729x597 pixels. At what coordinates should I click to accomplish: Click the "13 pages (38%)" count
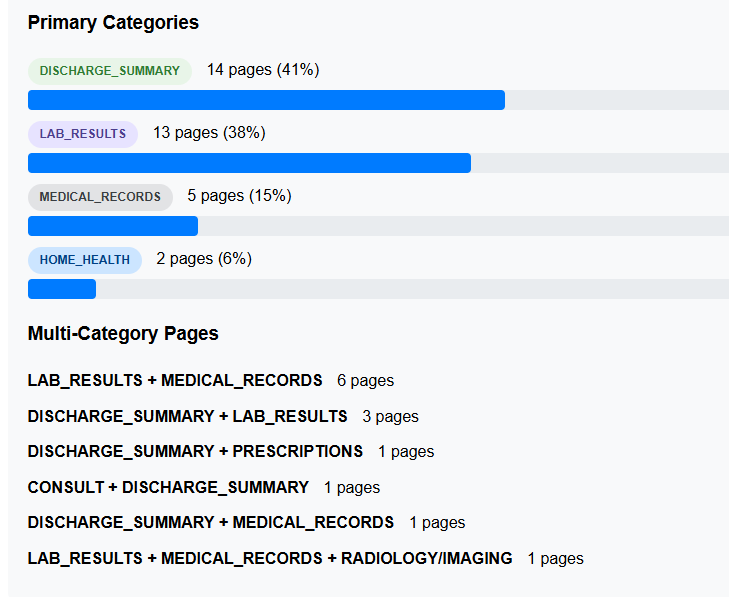click(209, 133)
